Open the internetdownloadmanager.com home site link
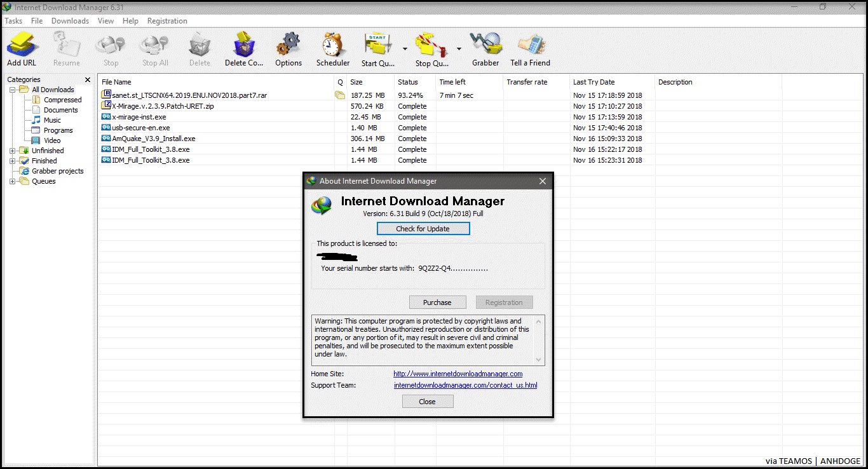This screenshot has height=469, width=868. 458,374
